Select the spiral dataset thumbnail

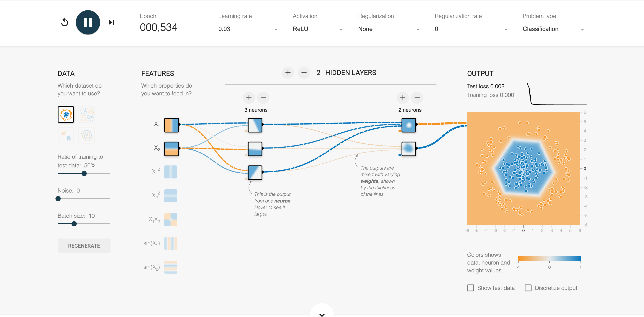[x=87, y=135]
